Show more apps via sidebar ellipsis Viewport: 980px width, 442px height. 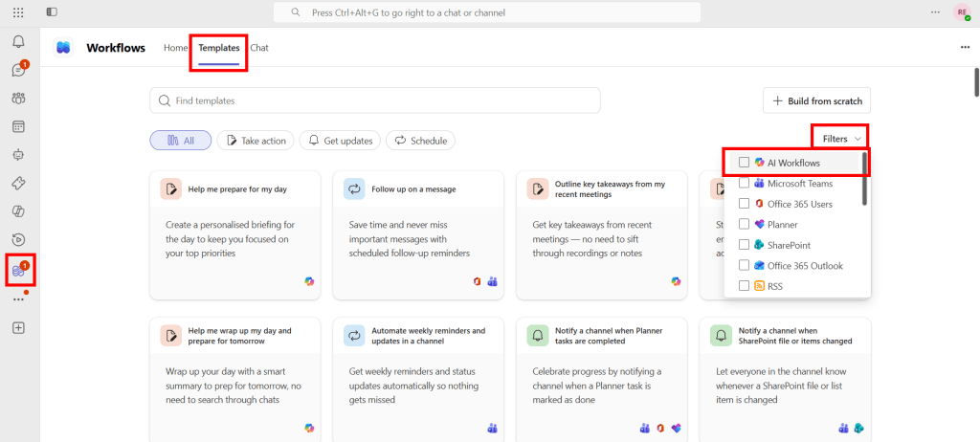[x=19, y=299]
